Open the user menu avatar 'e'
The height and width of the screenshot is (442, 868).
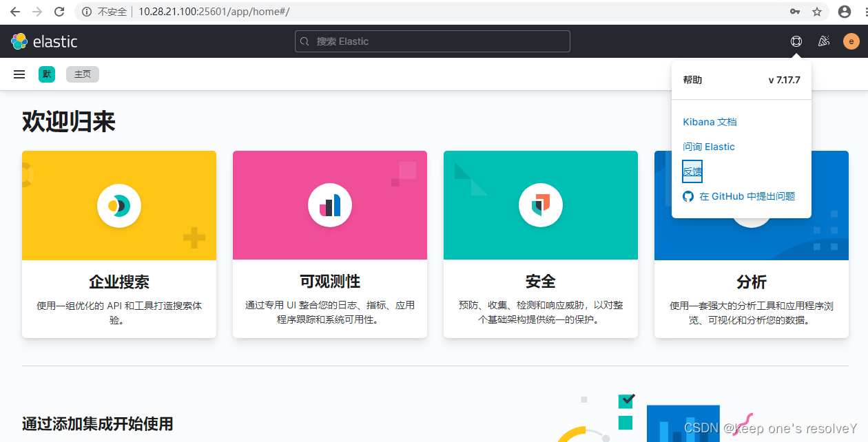click(x=851, y=41)
